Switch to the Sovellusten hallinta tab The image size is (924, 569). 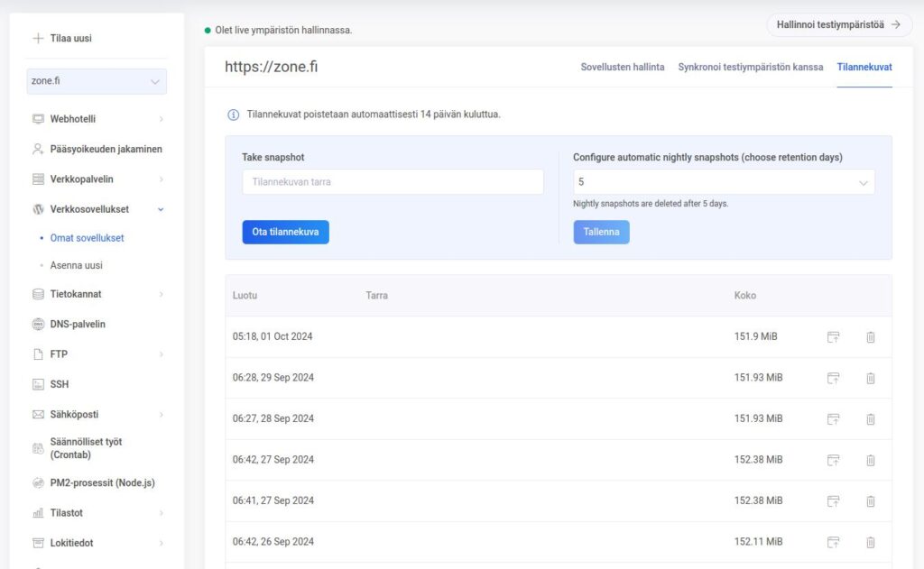623,68
